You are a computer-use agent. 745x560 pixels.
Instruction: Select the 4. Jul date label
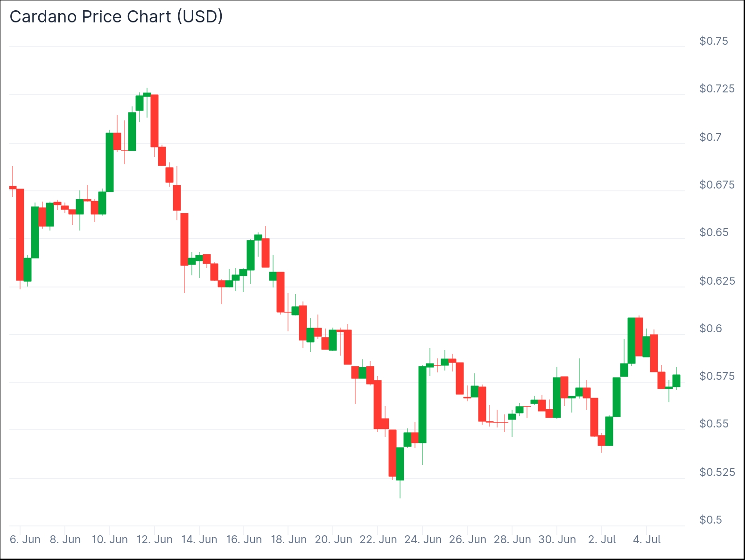647,539
